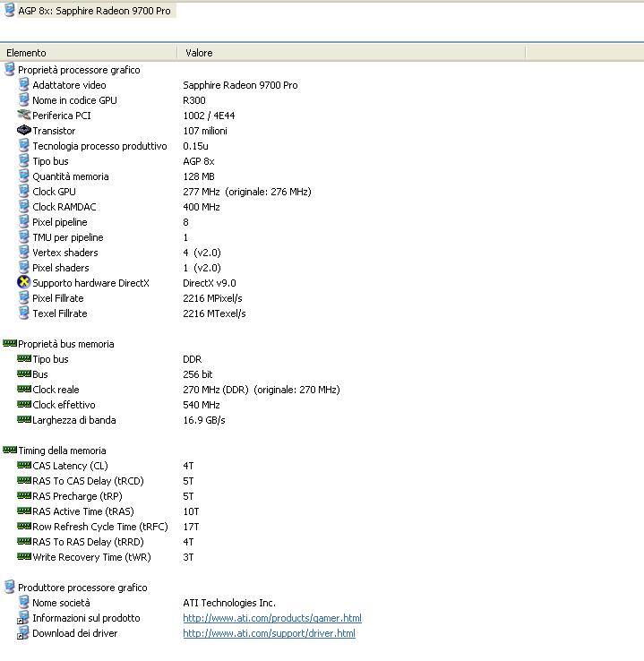Image resolution: width=644 pixels, height=661 pixels.
Task: Click the 0.15u process value
Action: tap(195, 146)
